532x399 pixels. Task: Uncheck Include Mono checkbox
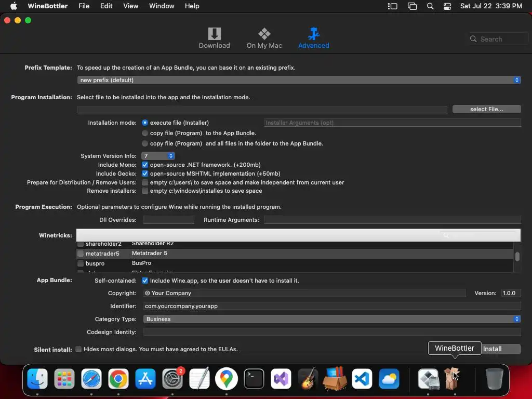(145, 165)
